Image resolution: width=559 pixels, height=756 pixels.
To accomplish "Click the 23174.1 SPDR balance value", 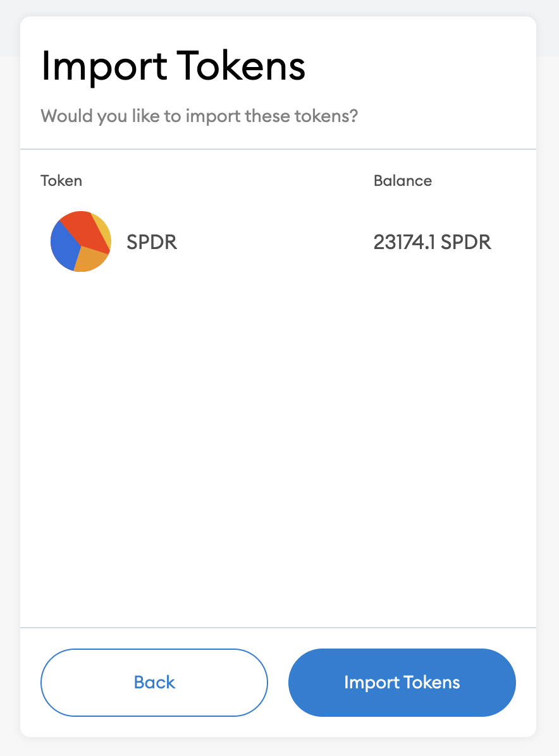I will (x=432, y=242).
